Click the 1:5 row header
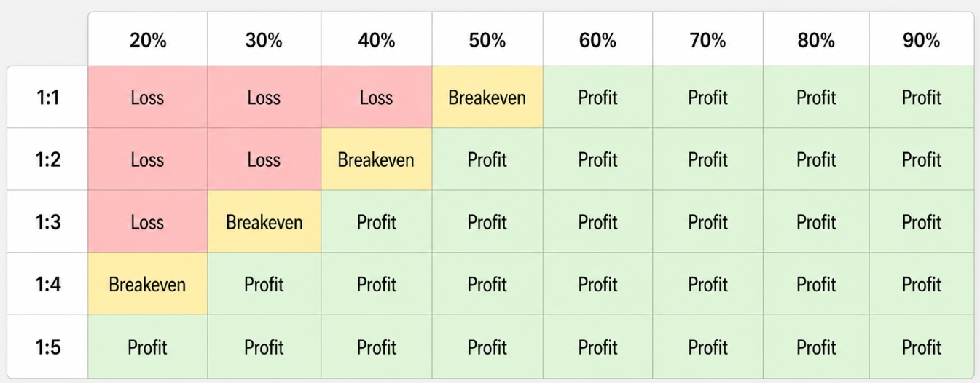The height and width of the screenshot is (383, 980). [48, 347]
